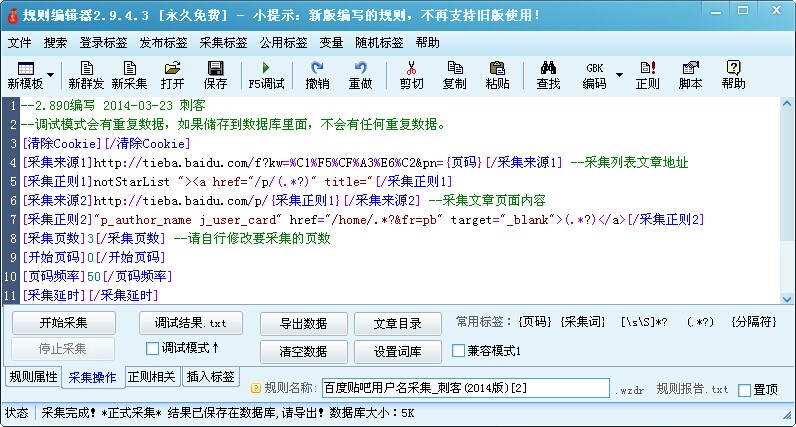796x427 pixels.
Task: Copy with the 复制 icon
Action: click(x=454, y=75)
